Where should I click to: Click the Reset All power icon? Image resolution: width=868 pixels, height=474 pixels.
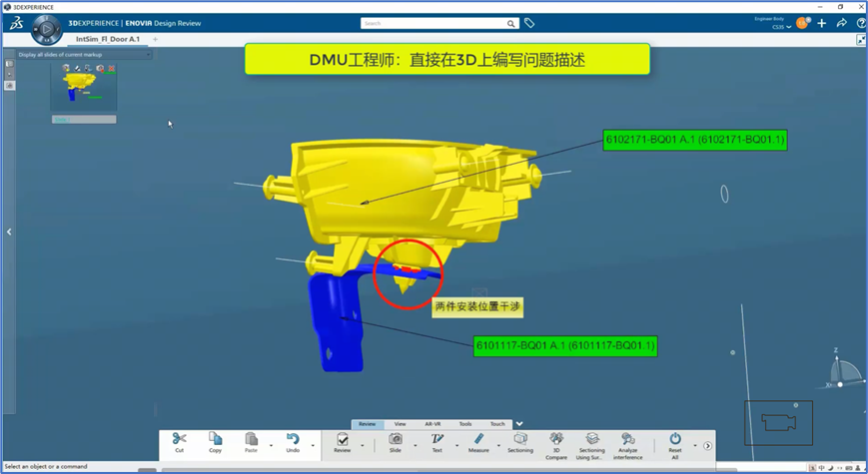675,439
